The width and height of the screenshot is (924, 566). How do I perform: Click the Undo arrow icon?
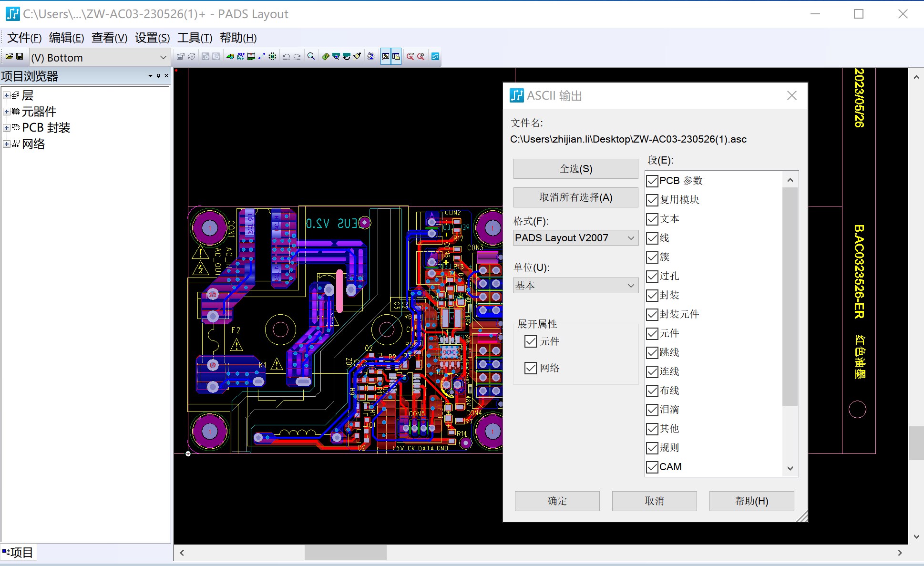pyautogui.click(x=286, y=57)
